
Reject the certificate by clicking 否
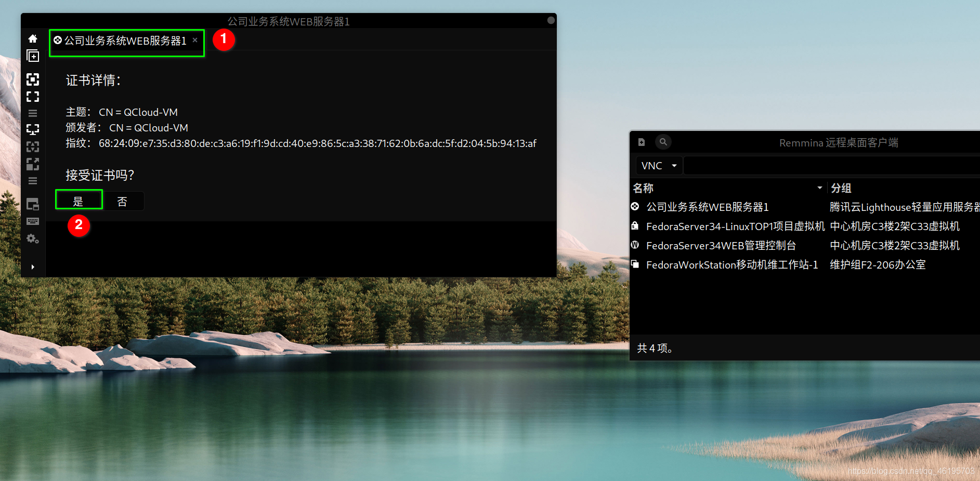click(122, 202)
